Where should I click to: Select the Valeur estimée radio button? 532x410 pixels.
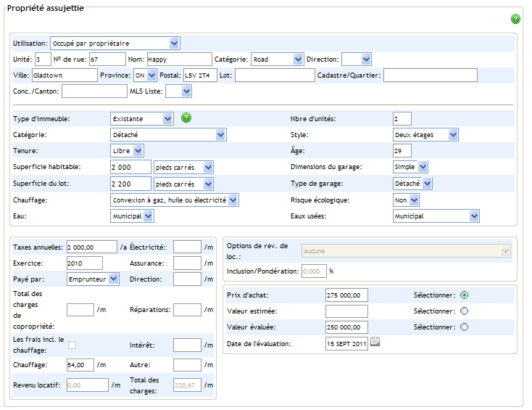coord(464,311)
